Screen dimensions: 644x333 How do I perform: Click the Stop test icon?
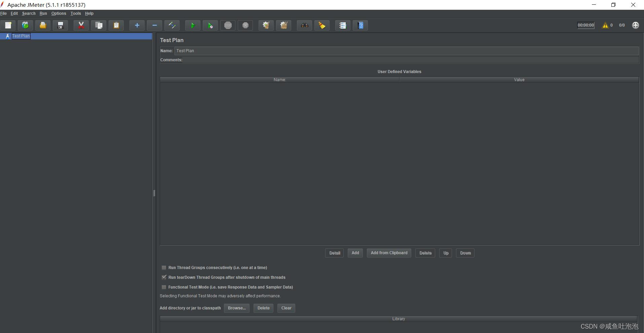click(x=228, y=25)
